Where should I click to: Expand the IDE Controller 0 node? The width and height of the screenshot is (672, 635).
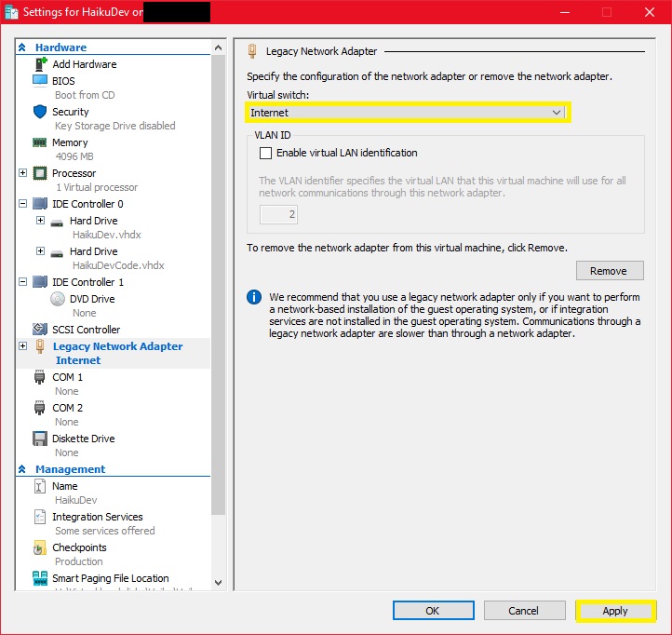(23, 203)
